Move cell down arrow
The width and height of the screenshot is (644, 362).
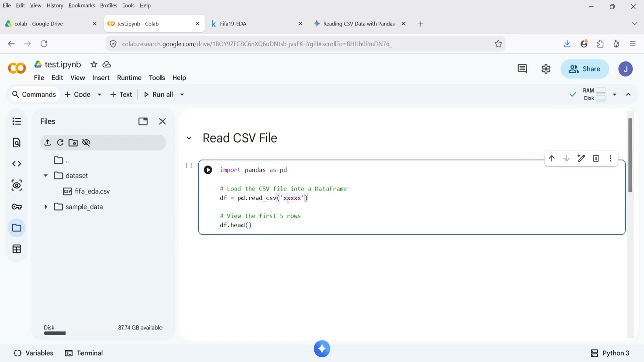pyautogui.click(x=567, y=159)
